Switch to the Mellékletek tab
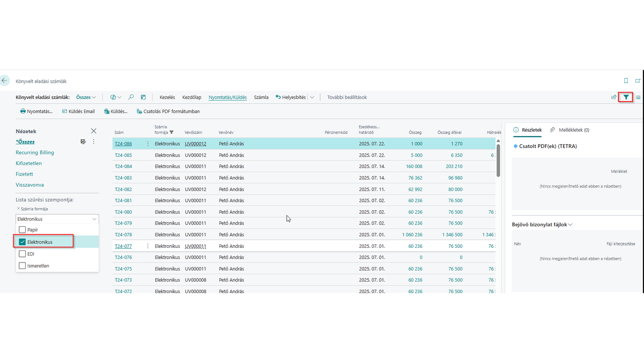The width and height of the screenshot is (644, 362). pos(570,130)
